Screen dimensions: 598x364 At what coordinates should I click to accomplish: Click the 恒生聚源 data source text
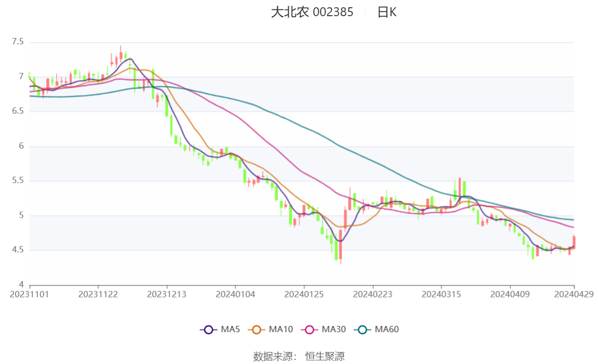(x=325, y=356)
